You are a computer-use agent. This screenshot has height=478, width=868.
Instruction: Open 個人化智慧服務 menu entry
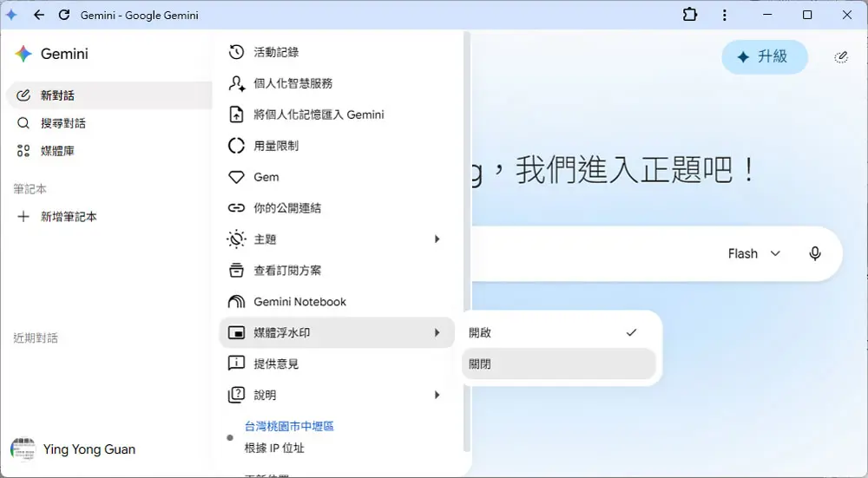point(337,83)
